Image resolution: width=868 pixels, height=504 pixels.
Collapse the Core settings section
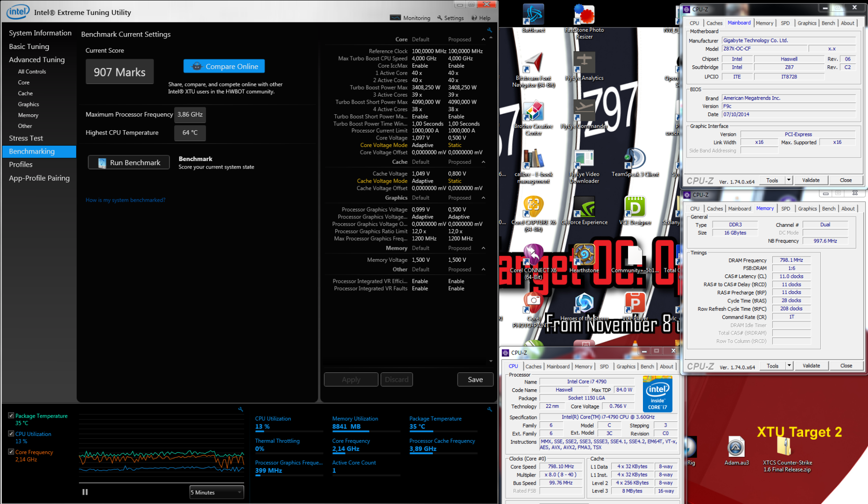coord(483,40)
